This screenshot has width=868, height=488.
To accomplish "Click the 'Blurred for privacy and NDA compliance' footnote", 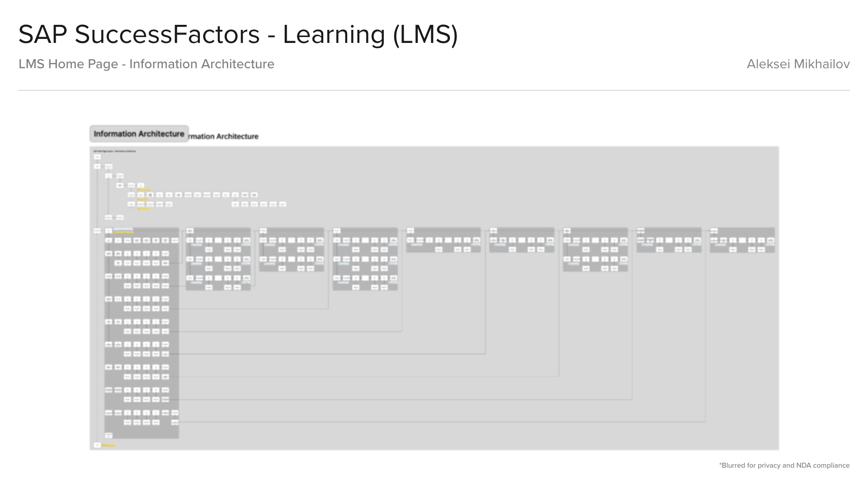I will (x=784, y=465).
